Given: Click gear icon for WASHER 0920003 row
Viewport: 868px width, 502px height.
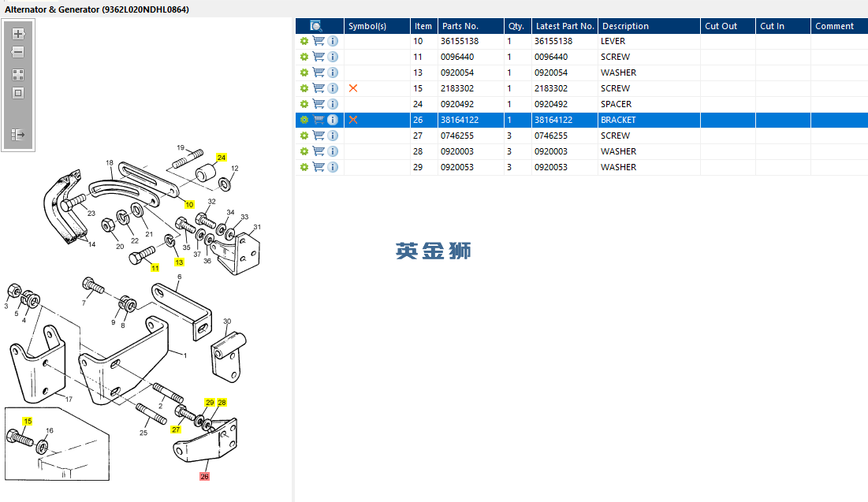Looking at the screenshot, I should point(304,151).
